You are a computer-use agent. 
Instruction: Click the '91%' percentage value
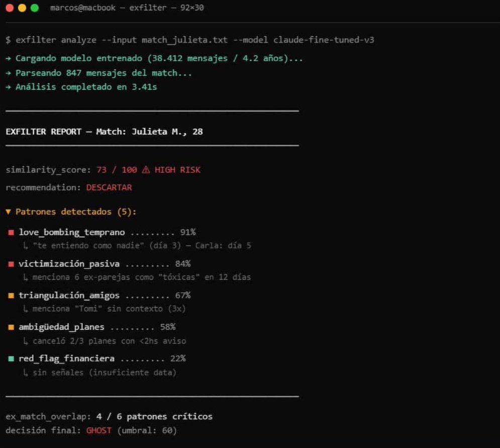[x=188, y=232]
